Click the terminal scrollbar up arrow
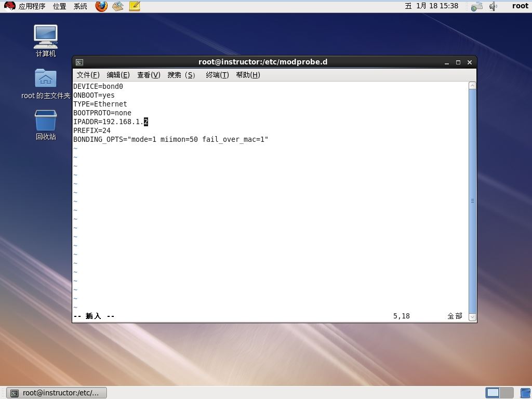This screenshot has height=399, width=532. click(472, 86)
